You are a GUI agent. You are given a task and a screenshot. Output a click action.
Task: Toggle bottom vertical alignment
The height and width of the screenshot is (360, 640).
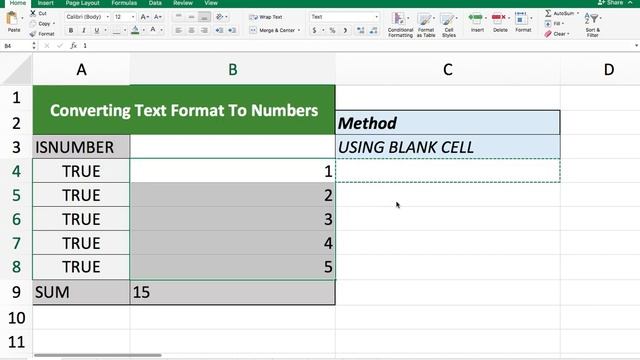click(x=204, y=17)
